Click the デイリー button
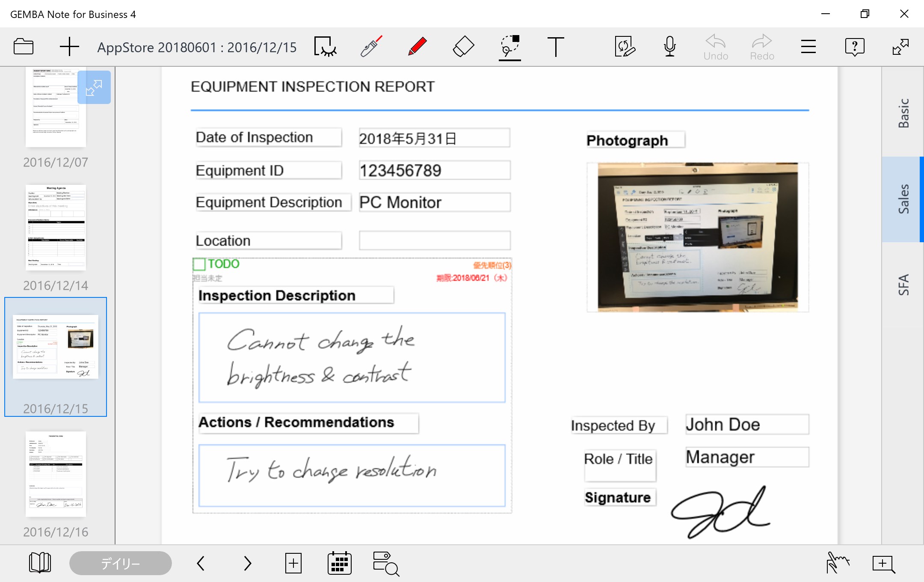 [x=120, y=563]
